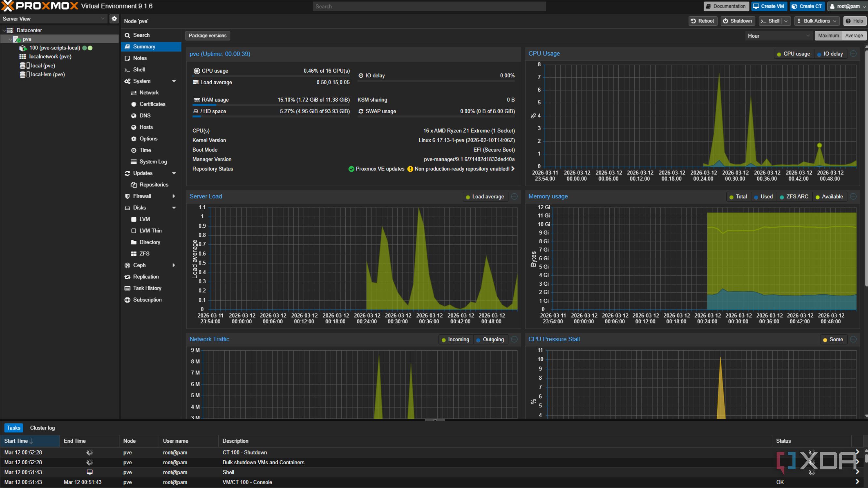Expand the Firewall submenu arrow

[x=174, y=196]
